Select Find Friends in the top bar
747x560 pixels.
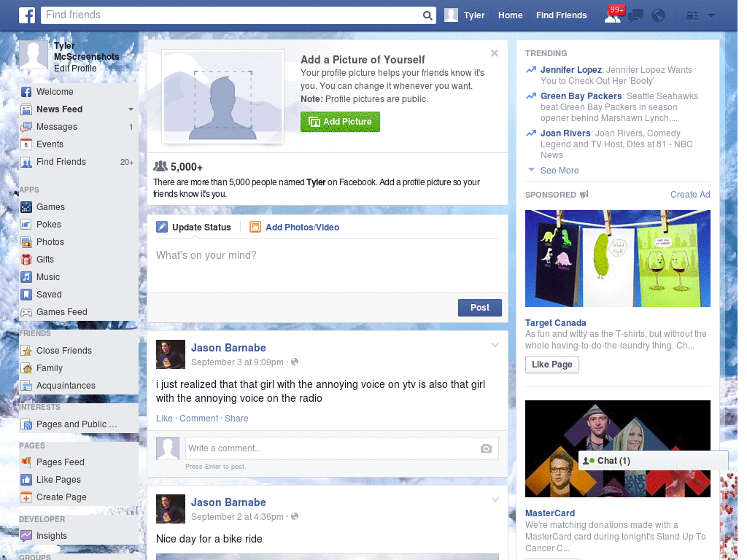point(561,15)
